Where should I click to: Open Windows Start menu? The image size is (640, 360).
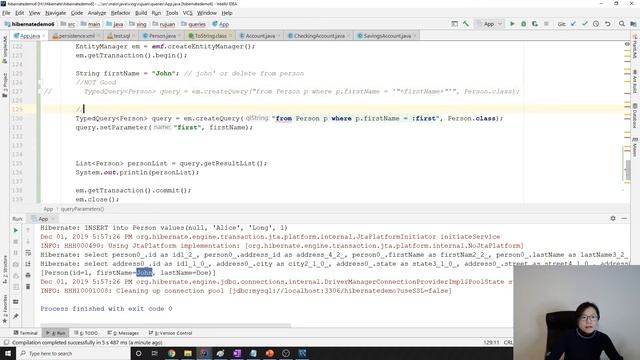8,353
